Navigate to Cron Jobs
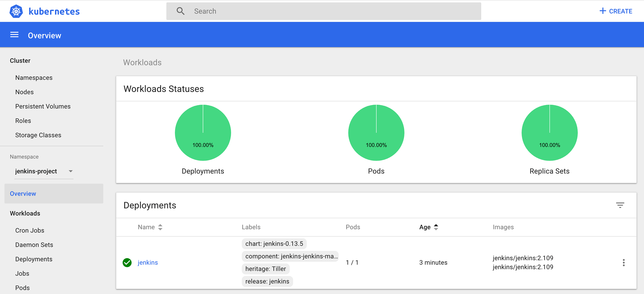The height and width of the screenshot is (294, 644). coord(29,230)
